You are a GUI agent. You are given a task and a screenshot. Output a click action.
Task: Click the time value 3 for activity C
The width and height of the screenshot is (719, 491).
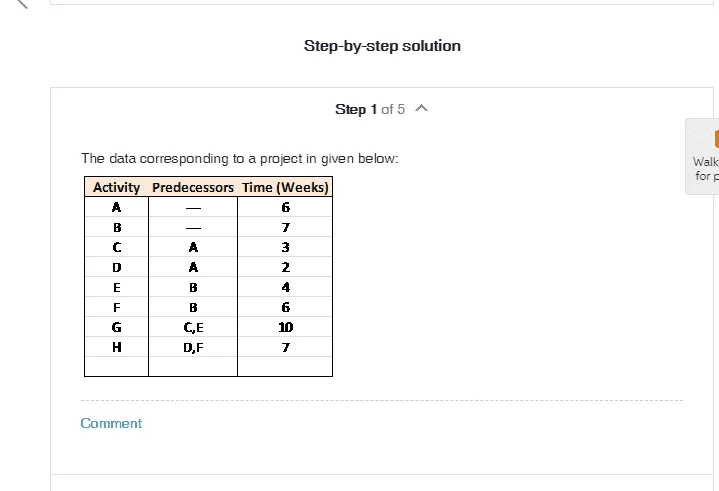(x=285, y=247)
